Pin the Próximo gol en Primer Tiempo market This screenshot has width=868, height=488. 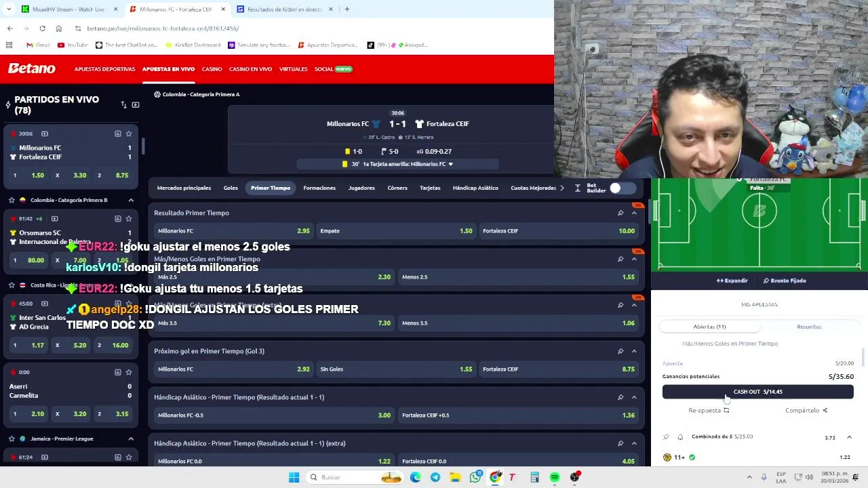coord(620,351)
